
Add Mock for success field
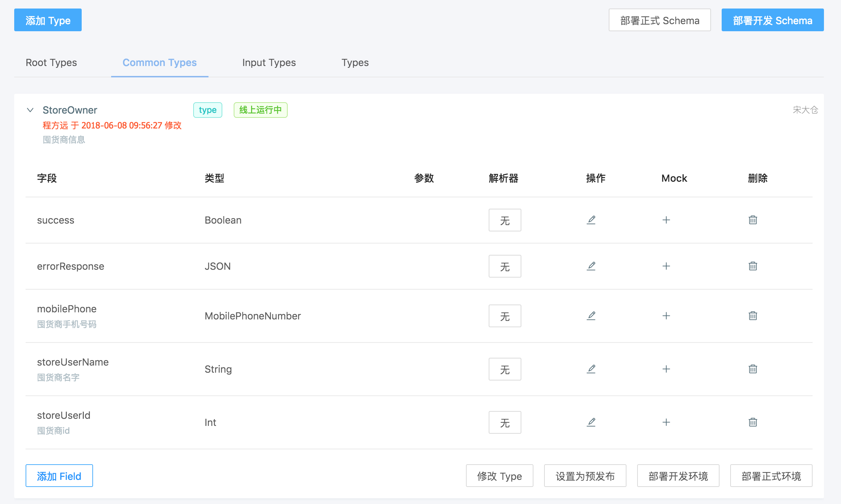tap(666, 220)
